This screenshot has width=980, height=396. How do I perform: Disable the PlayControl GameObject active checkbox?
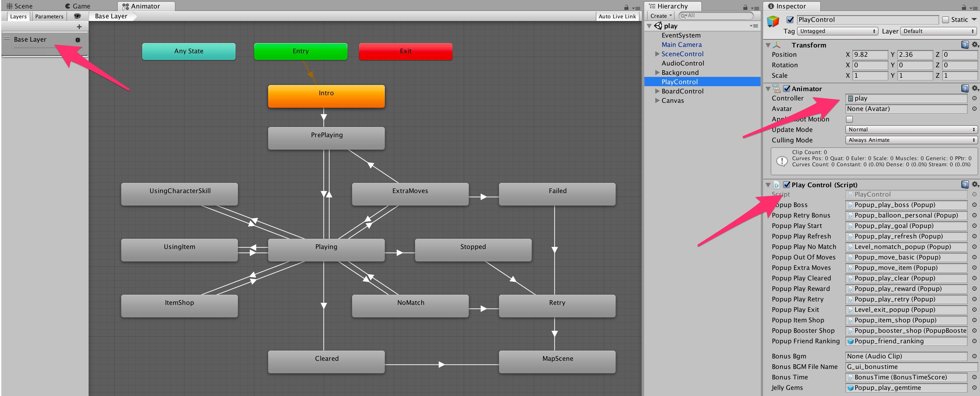[790, 20]
